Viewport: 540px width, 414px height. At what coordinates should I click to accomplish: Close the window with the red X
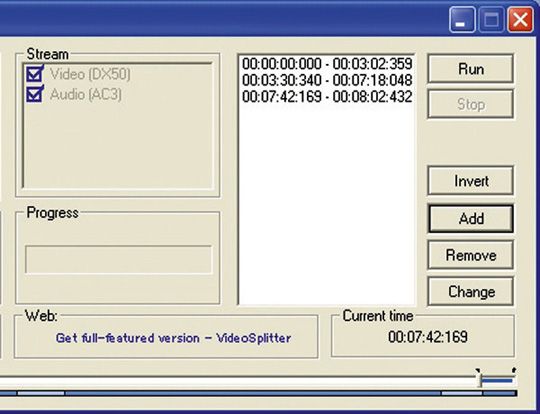(520, 20)
